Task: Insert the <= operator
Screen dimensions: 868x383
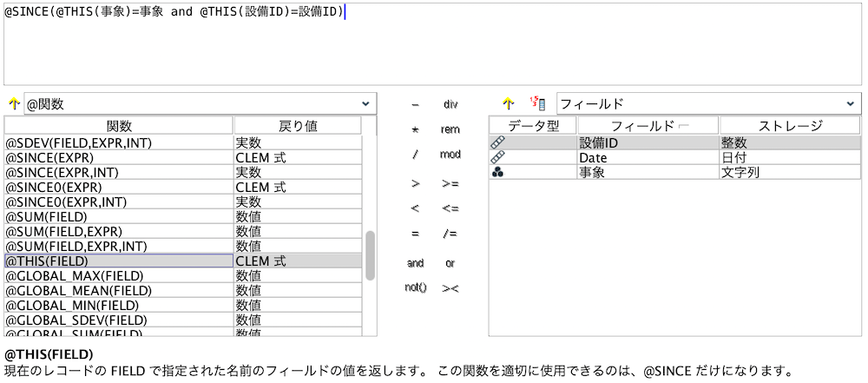Action: [x=450, y=209]
